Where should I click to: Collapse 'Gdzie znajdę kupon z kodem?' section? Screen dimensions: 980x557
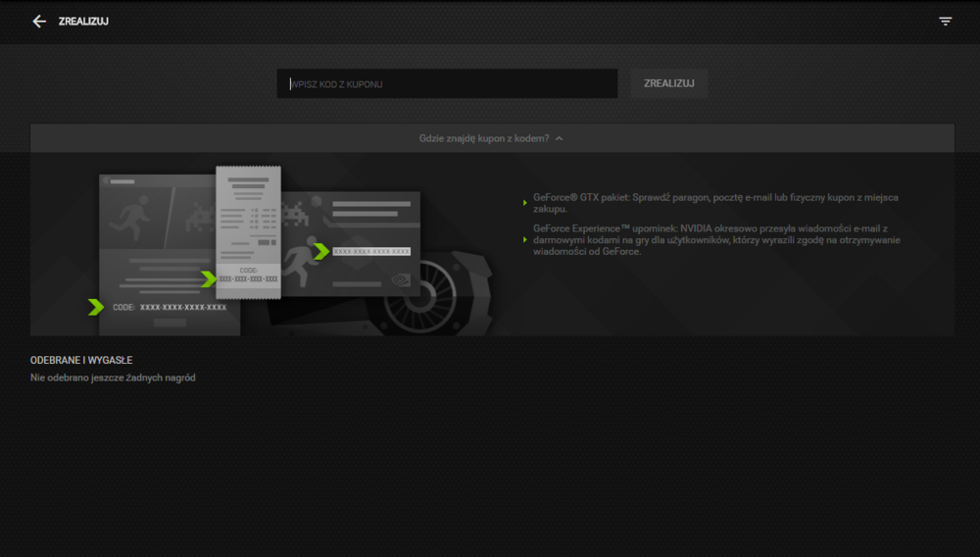point(492,138)
